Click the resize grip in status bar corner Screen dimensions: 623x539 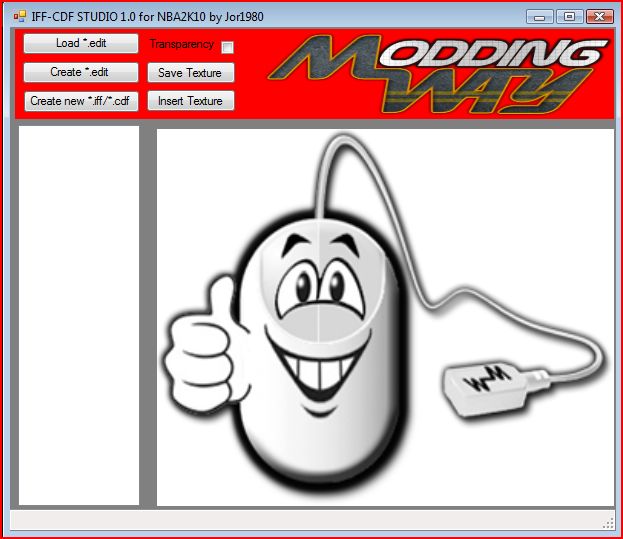[x=608, y=522]
